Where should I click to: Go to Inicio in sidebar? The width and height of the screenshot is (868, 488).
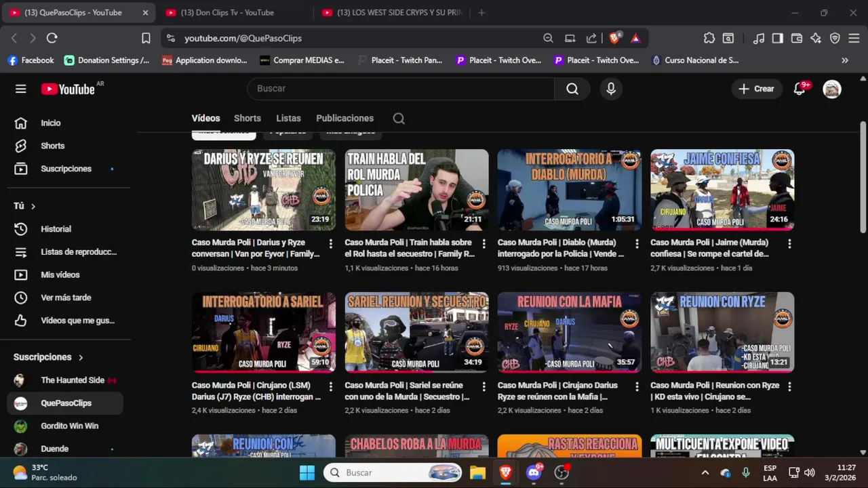(65, 123)
